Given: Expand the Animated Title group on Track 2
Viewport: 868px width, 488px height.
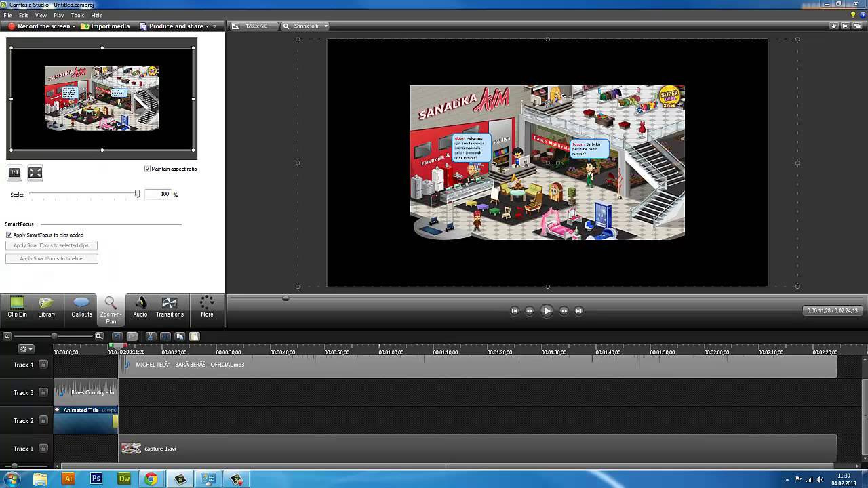Looking at the screenshot, I should point(58,410).
